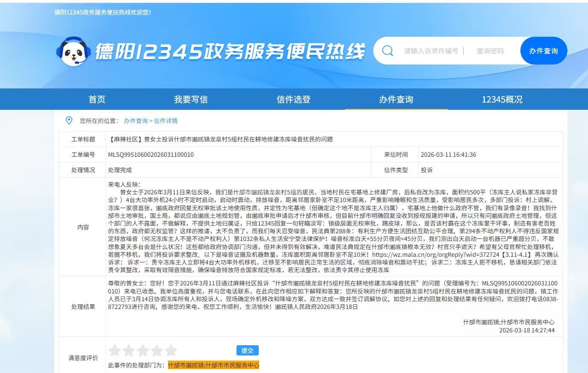
Task: Follow the 办件查询 breadcrumb link
Action: (x=136, y=121)
